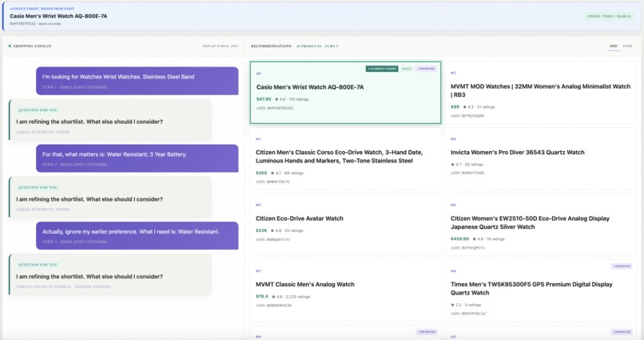Open Citizen Men's Classic Corso Eco-Drive card
The image size is (644, 340).
tap(345, 158)
